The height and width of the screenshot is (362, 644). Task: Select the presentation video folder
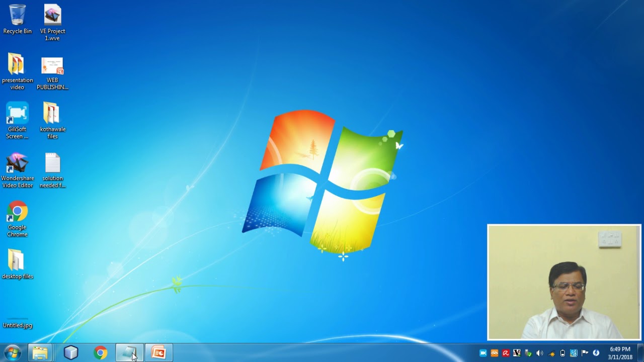pyautogui.click(x=17, y=71)
